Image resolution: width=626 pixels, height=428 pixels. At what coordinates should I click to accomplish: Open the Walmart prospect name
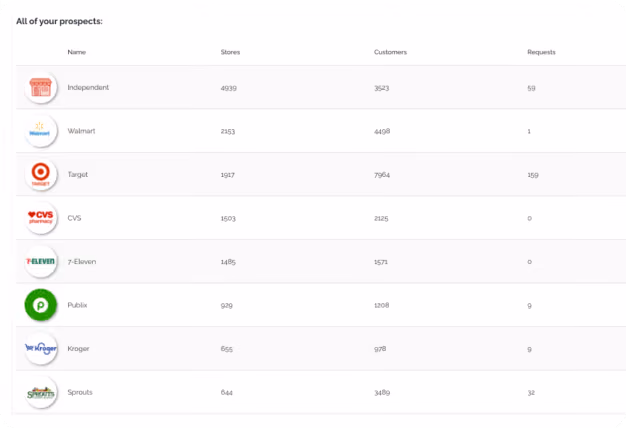(x=81, y=131)
